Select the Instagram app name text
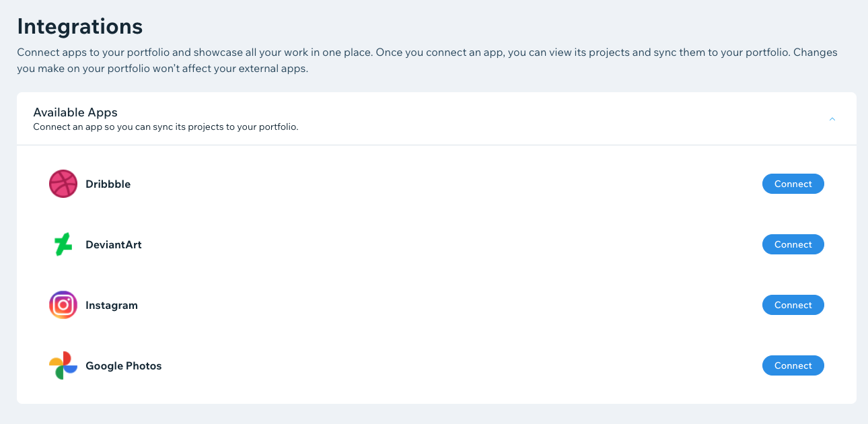Viewport: 868px width, 424px height. 112,305
